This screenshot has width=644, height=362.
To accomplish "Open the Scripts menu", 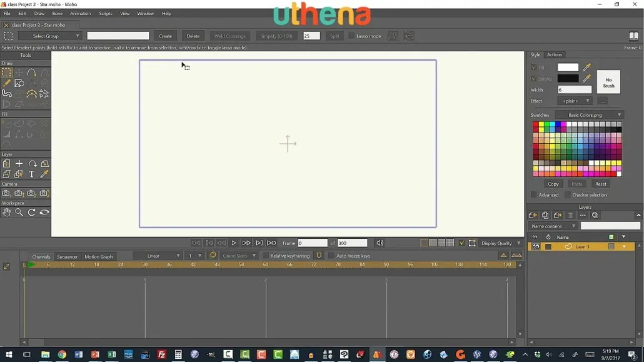I will tap(106, 14).
